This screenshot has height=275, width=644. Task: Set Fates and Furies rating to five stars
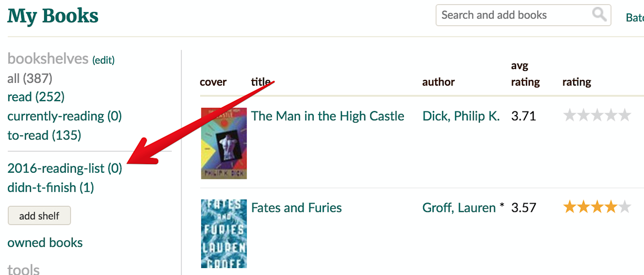624,207
